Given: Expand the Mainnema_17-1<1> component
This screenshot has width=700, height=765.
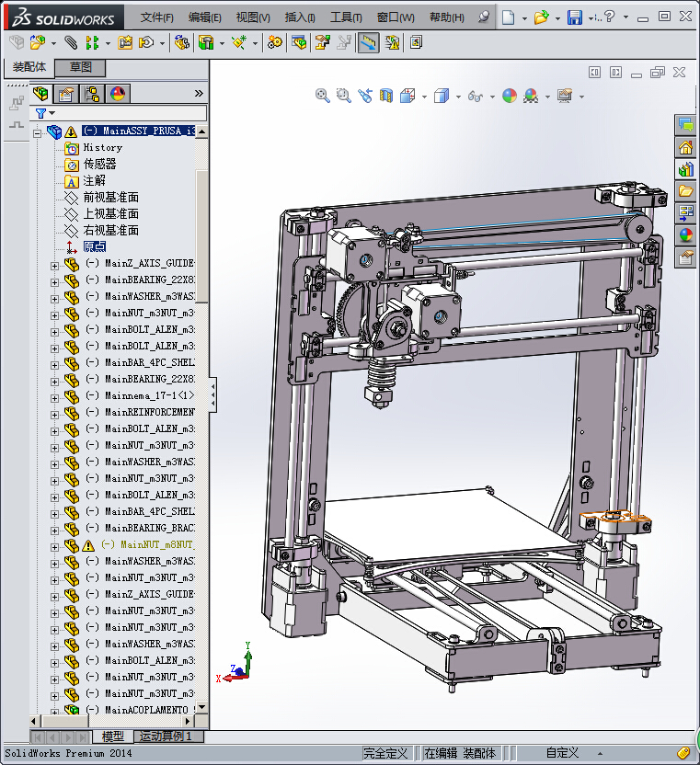Looking at the screenshot, I should [54, 398].
